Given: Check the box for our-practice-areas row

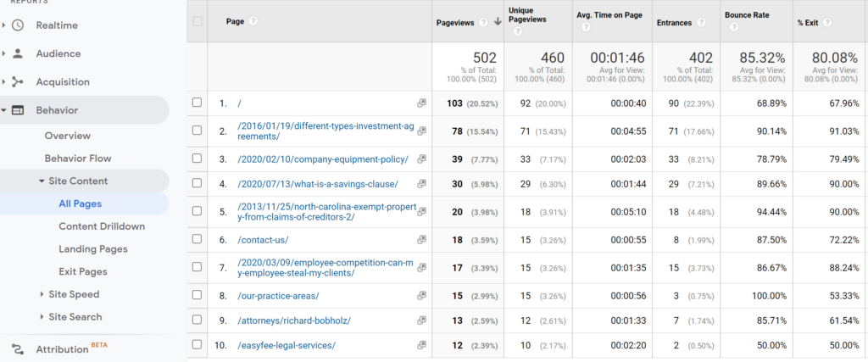Looking at the screenshot, I should pyautogui.click(x=197, y=295).
